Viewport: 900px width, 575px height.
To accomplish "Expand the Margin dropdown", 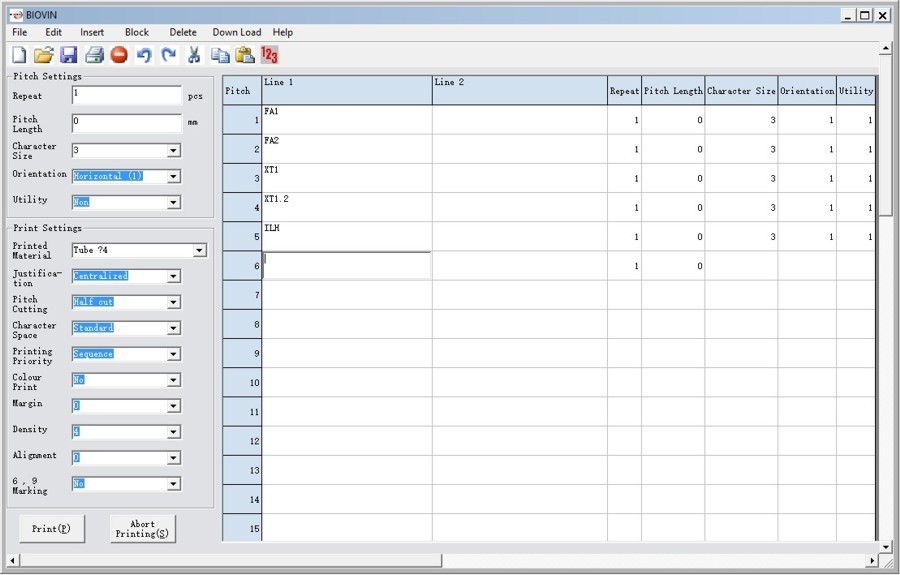I will 173,406.
